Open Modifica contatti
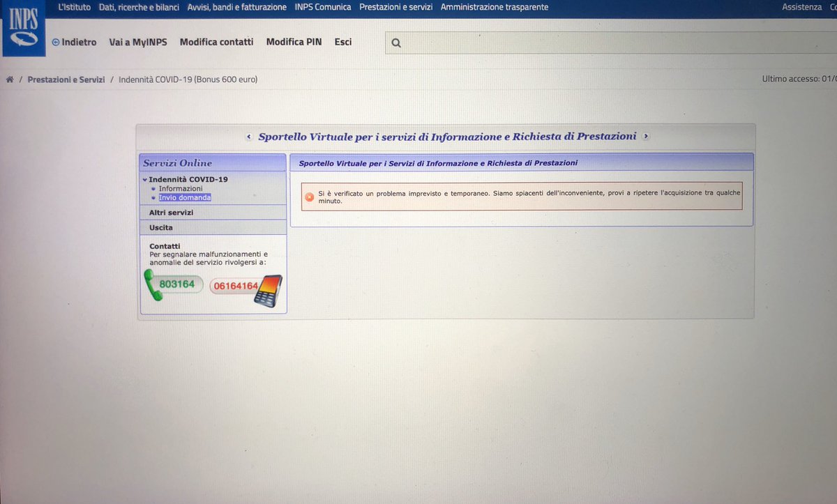Viewport: 837px width, 504px height. [216, 43]
